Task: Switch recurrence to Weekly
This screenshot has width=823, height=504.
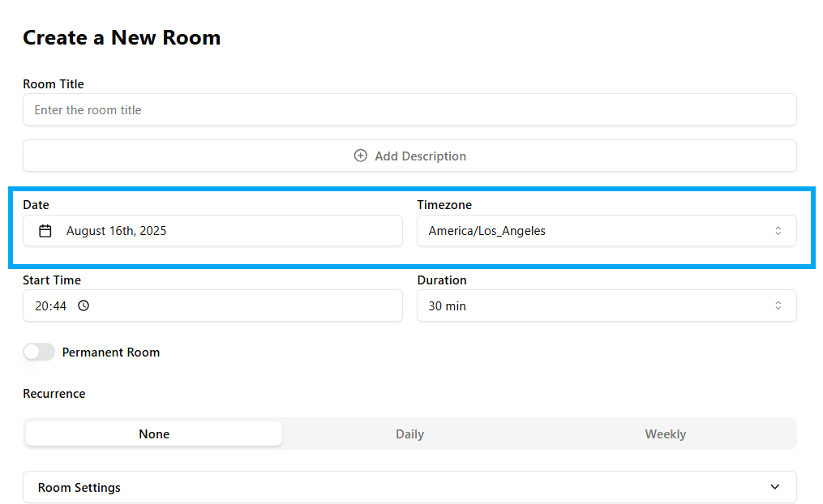Action: tap(665, 434)
